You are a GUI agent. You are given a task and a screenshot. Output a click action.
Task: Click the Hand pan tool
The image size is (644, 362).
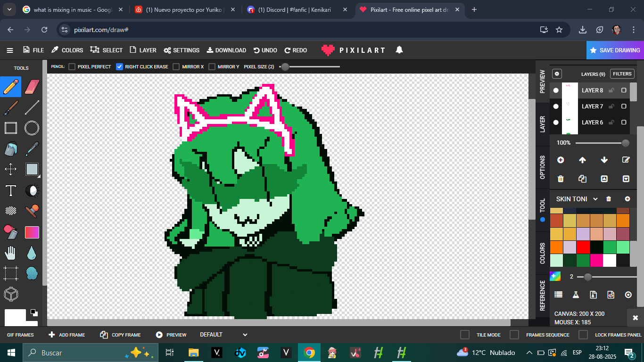point(11,253)
